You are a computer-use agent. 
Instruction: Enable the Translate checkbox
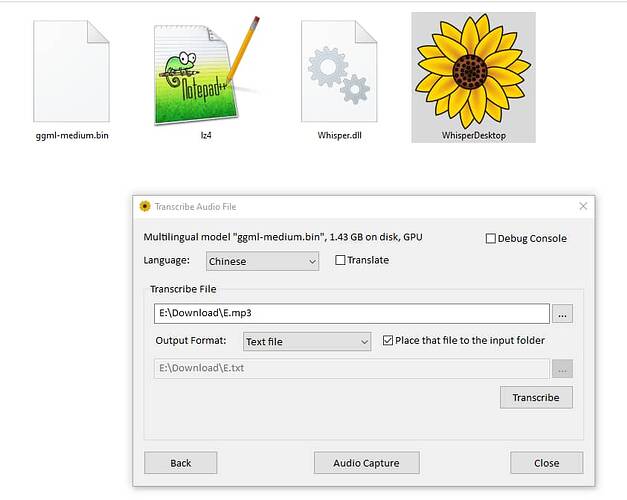(x=340, y=260)
